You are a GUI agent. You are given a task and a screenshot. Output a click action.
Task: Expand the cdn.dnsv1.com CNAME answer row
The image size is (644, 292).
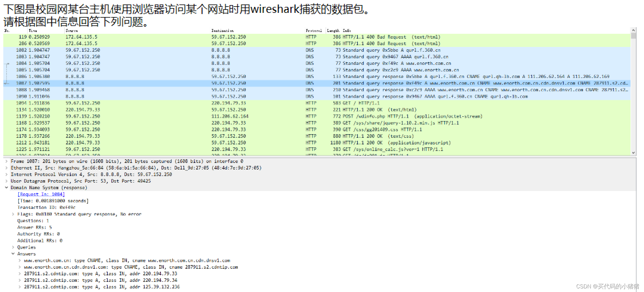click(20, 267)
